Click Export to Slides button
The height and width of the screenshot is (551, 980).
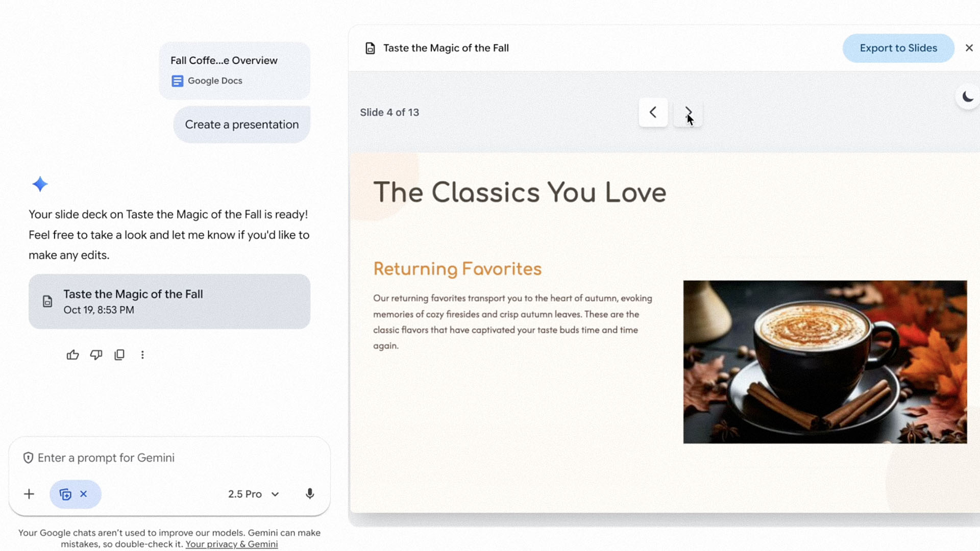click(x=898, y=48)
